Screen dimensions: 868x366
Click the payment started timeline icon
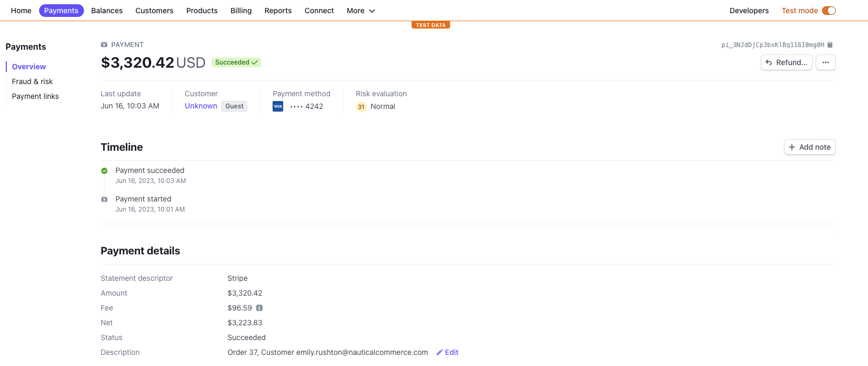(105, 199)
